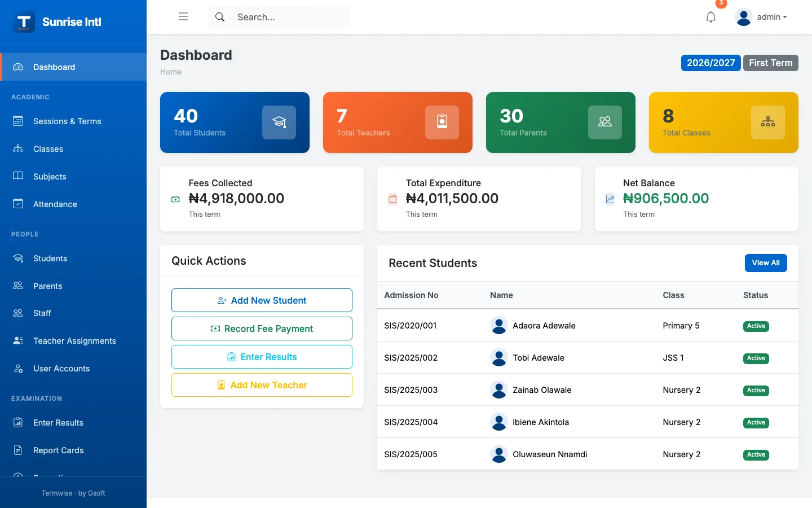Click View All recent students
This screenshot has height=508, width=812.
[766, 263]
